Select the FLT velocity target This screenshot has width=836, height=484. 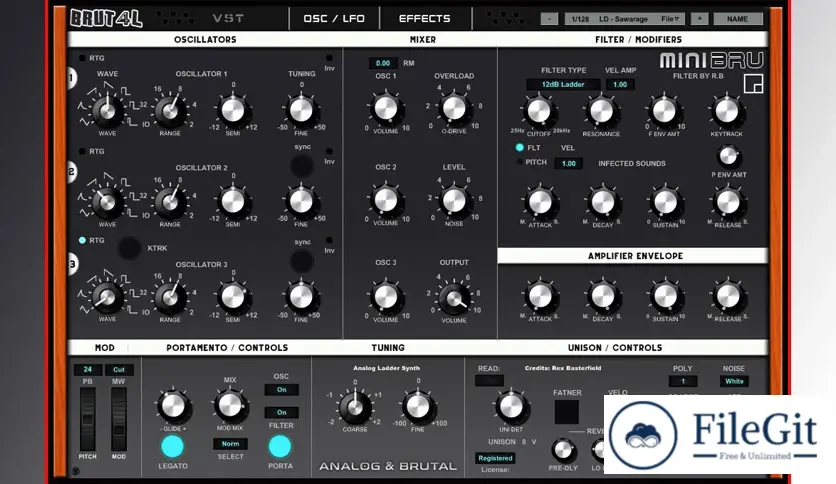click(x=520, y=148)
